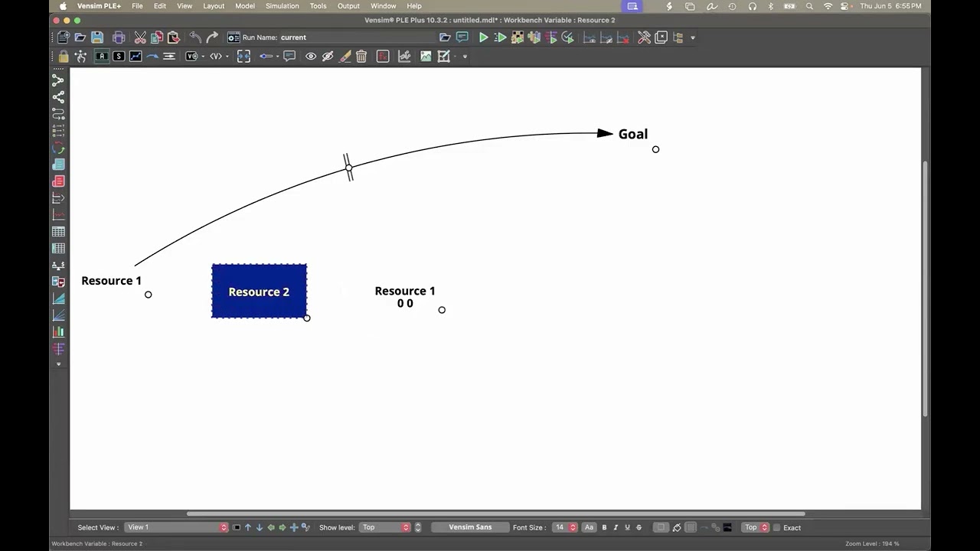980x551 pixels.
Task: Open the Output menu
Action: coord(348,6)
